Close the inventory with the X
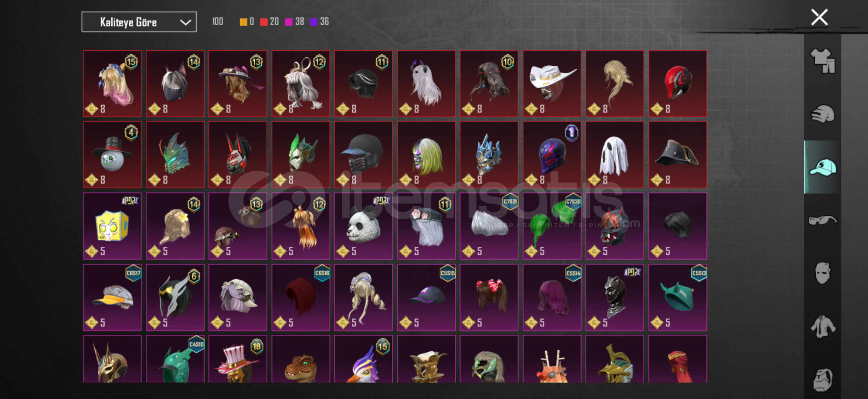This screenshot has width=868, height=399. click(819, 17)
